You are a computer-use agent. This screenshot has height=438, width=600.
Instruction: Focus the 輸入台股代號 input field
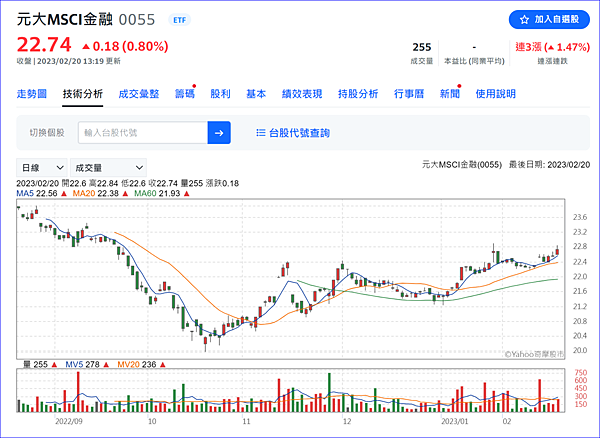pos(143,133)
